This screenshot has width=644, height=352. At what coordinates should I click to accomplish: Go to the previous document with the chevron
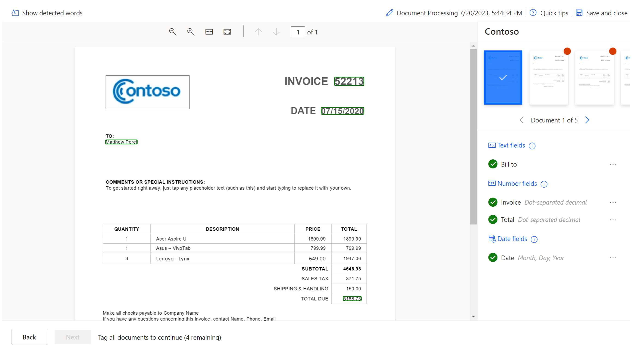click(x=522, y=120)
